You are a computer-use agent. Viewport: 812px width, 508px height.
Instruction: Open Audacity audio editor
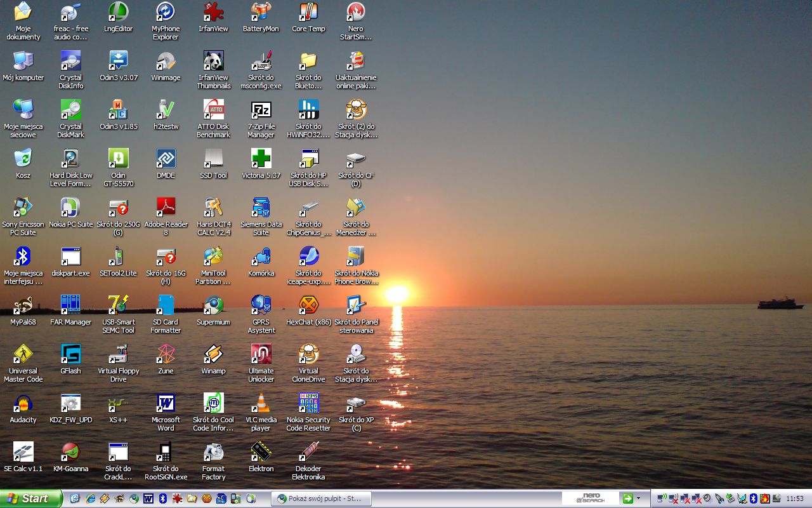coord(23,403)
